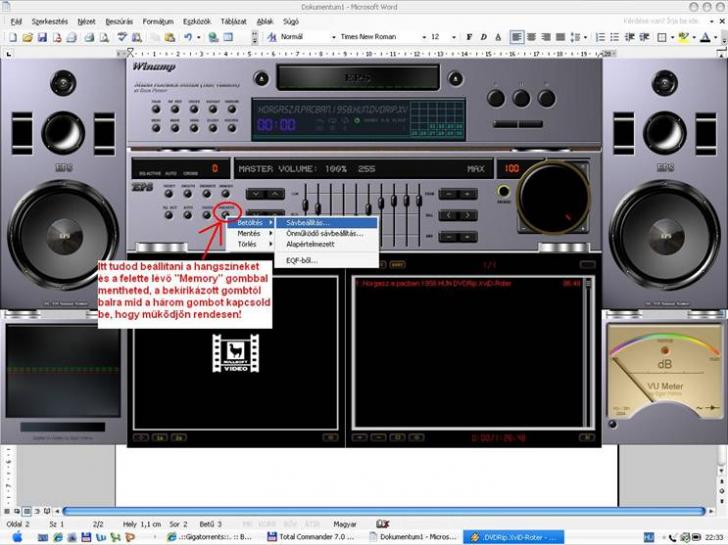728x545 pixels.
Task: Click the Align Left icon
Action: coord(517,37)
